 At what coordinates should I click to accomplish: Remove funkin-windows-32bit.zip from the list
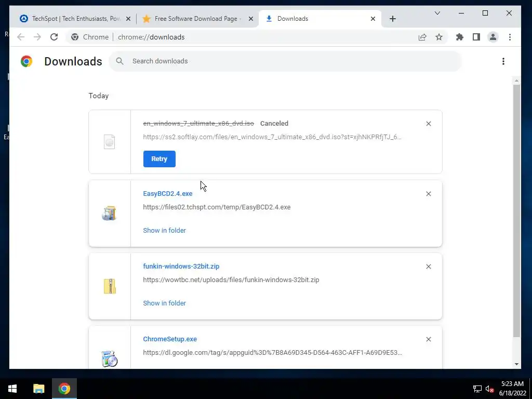(x=429, y=267)
